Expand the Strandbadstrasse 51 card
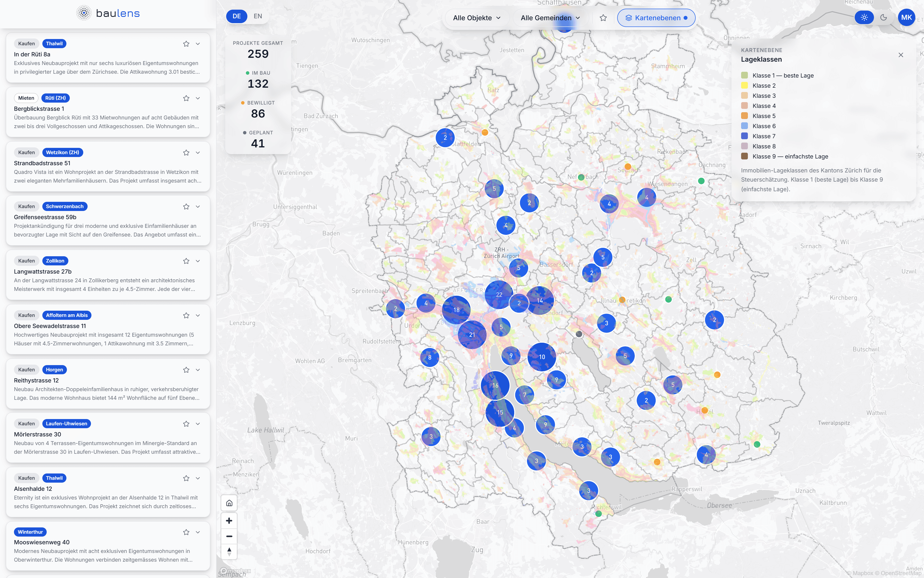This screenshot has height=578, width=924. tap(198, 152)
